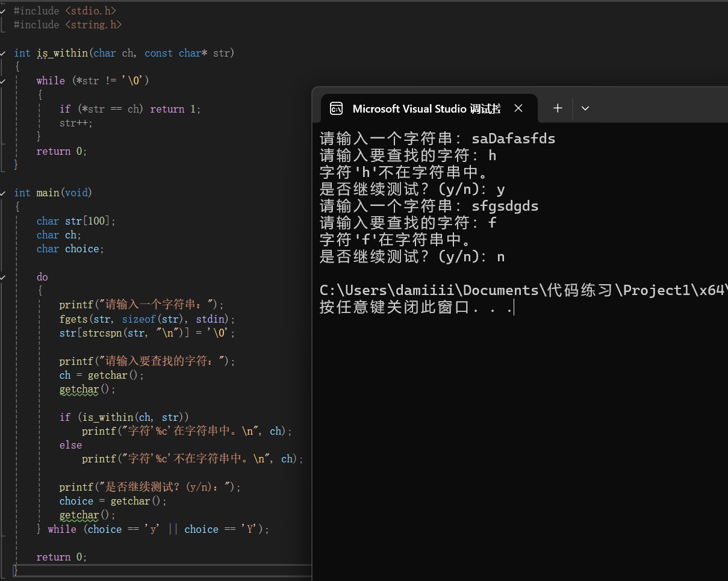Click the editor horizontal scrollbar at bottom
728x581 pixels.
[x=163, y=570]
